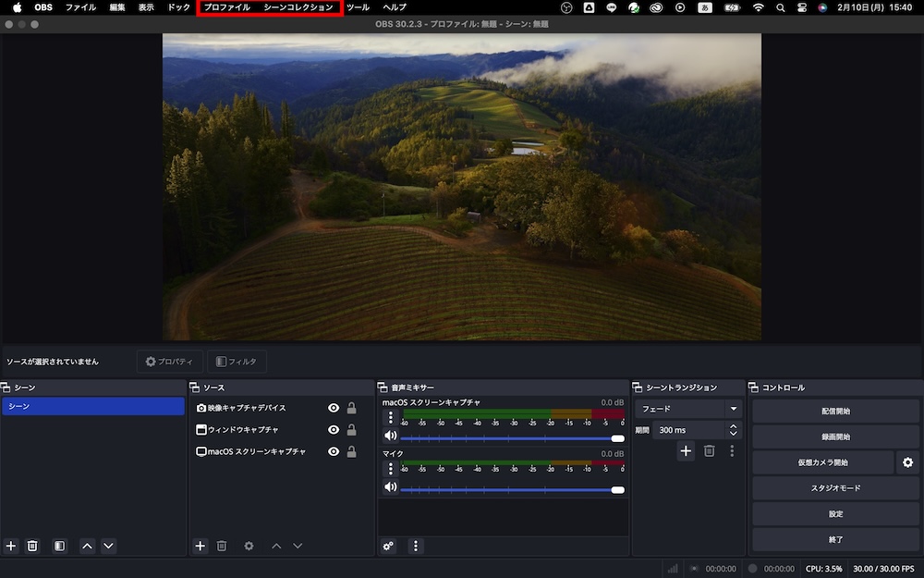Mute the マイク speaker icon
The image size is (924, 578).
point(390,487)
